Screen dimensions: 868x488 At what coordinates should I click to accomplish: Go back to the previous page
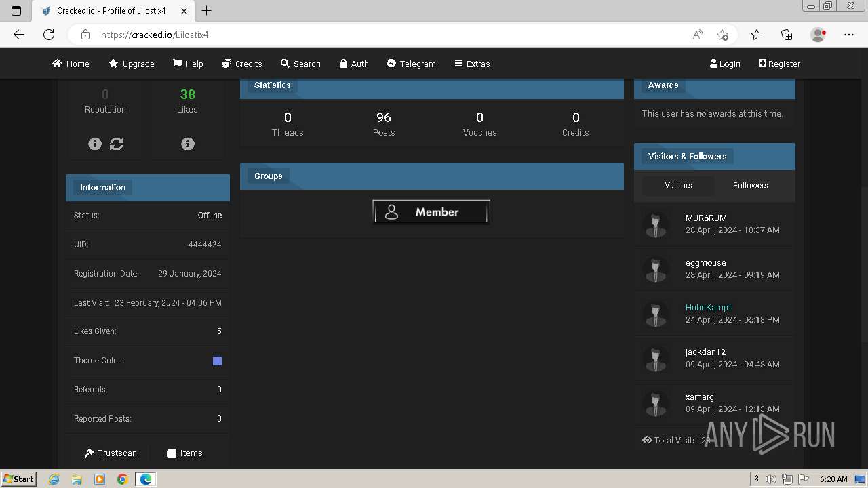point(19,35)
